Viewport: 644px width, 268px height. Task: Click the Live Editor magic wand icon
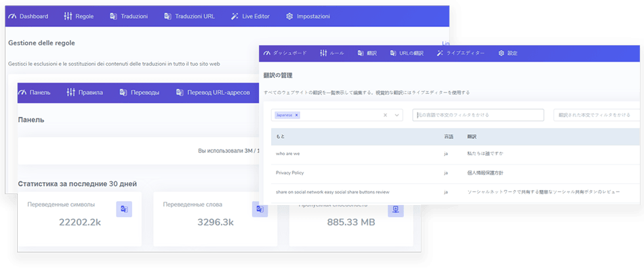(x=235, y=16)
